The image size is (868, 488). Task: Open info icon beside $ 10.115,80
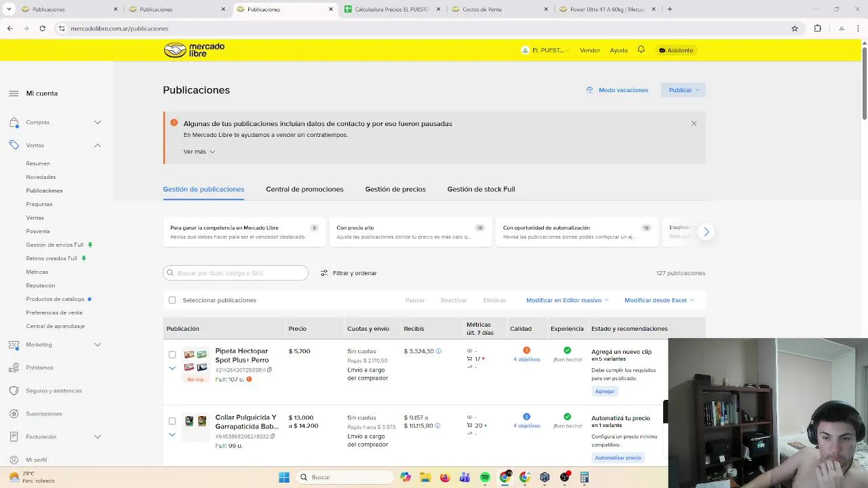(437, 426)
